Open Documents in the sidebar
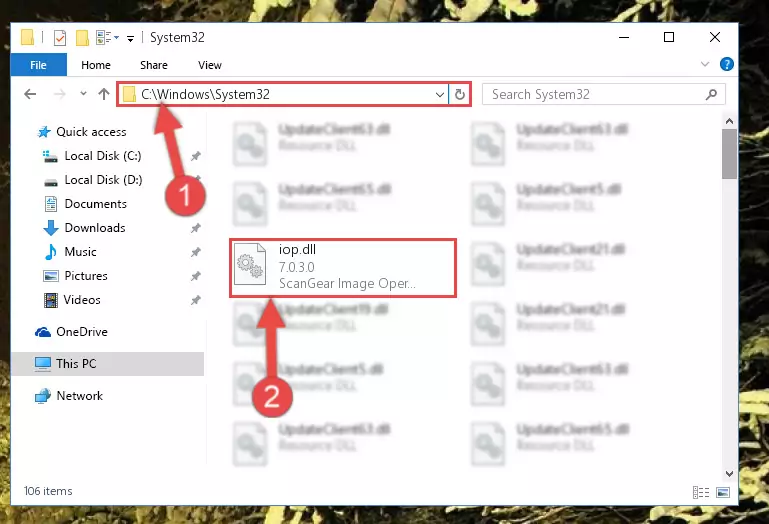The height and width of the screenshot is (524, 769). (96, 204)
